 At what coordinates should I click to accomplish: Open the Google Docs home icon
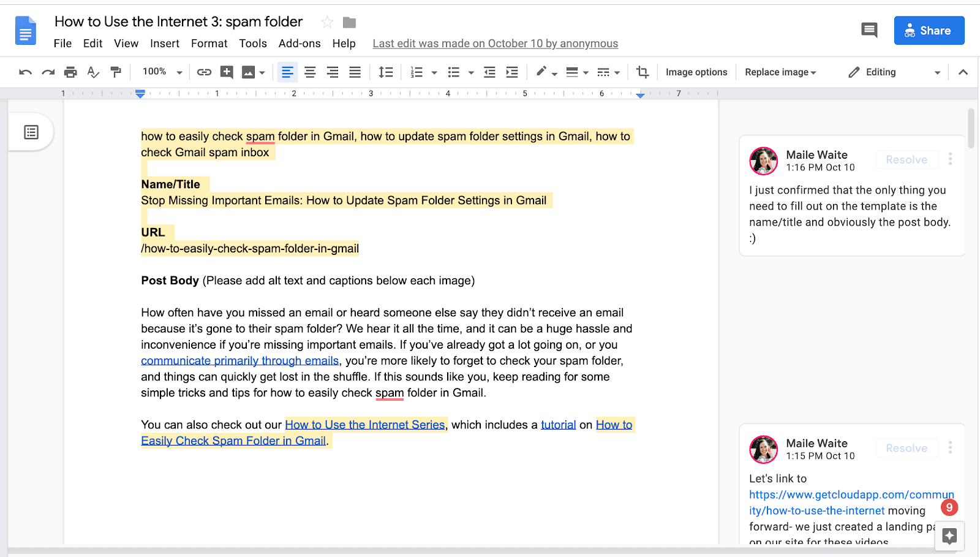[x=26, y=31]
